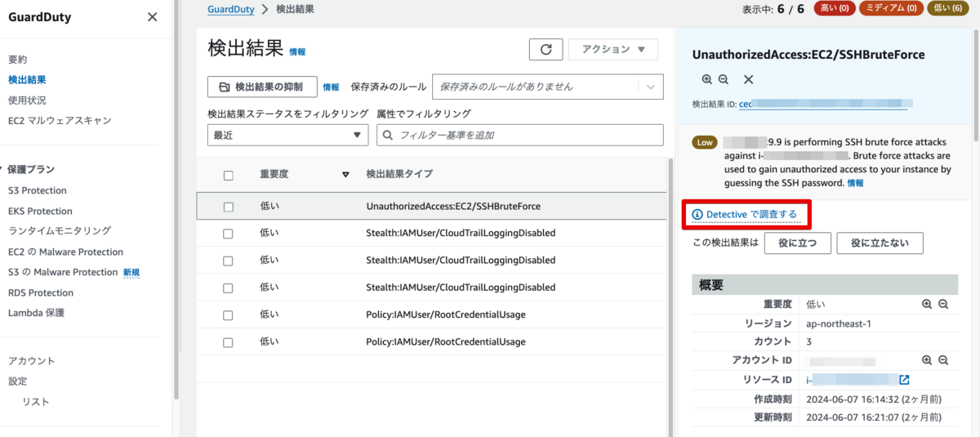This screenshot has width=980, height=437.
Task: Click the search icon in filter field
Action: (x=388, y=136)
